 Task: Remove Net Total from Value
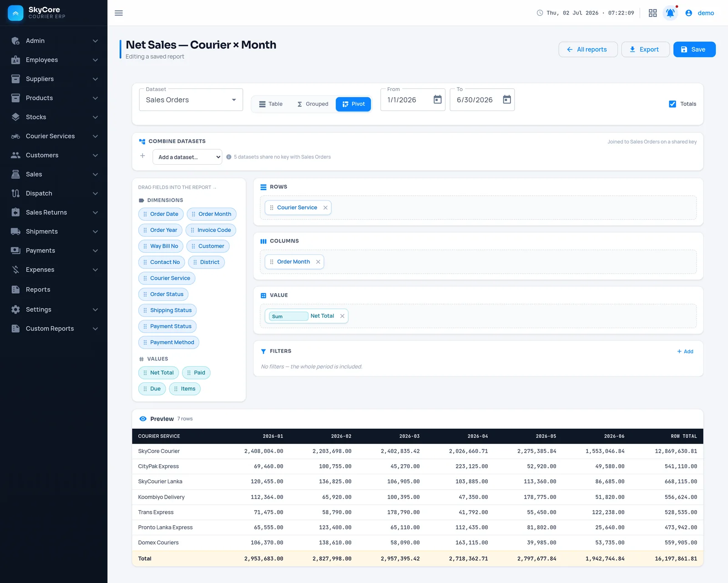342,316
